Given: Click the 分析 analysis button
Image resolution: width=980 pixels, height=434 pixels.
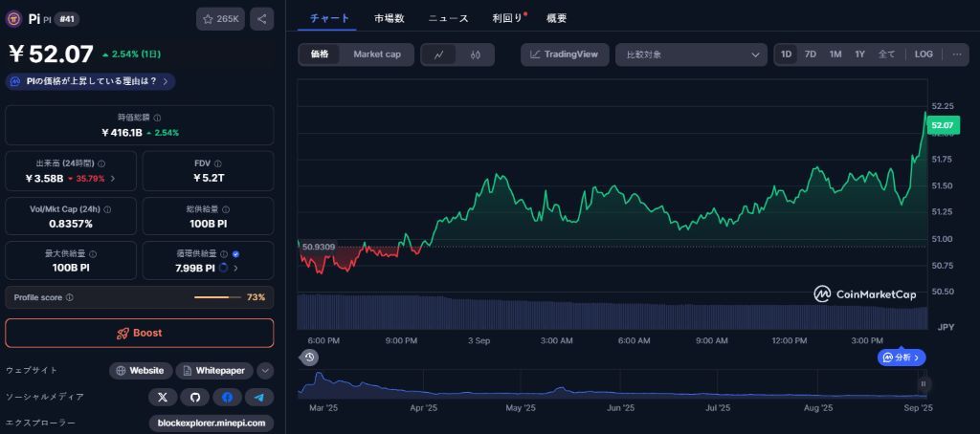Looking at the screenshot, I should point(902,358).
